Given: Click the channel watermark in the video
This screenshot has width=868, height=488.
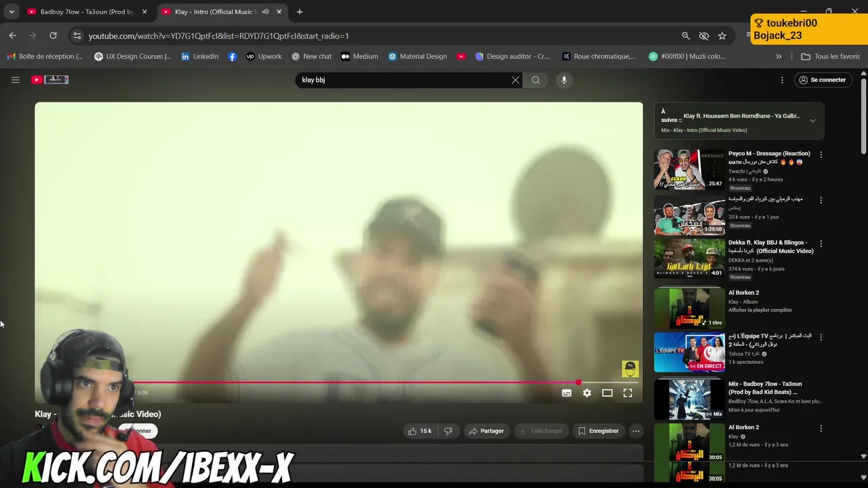Looking at the screenshot, I should click(630, 369).
